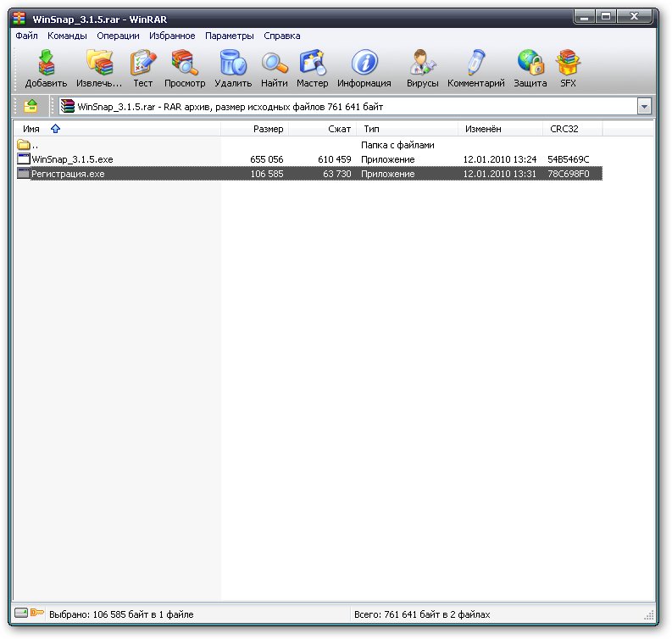The height and width of the screenshot is (639, 672).
Task: Sort by CRC32 column header
Action: pyautogui.click(x=572, y=129)
